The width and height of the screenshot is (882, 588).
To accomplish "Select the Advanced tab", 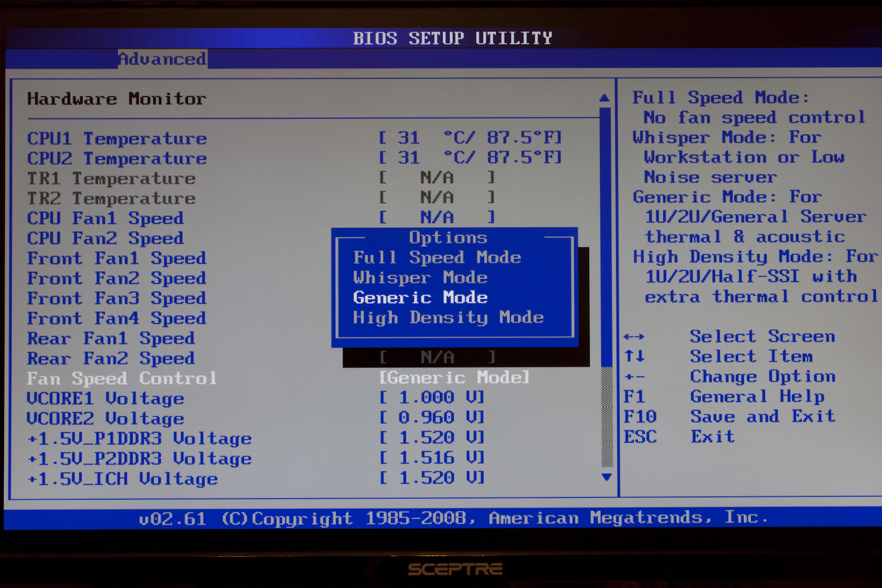I will pos(163,59).
